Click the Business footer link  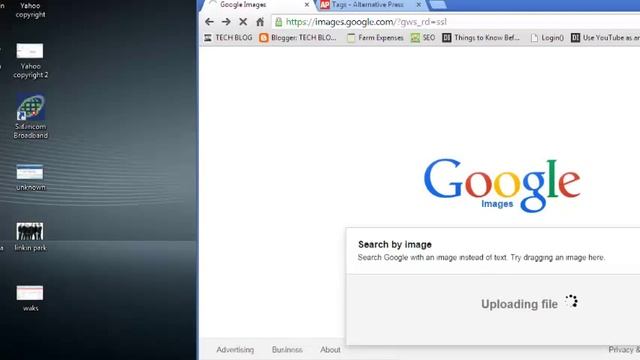[287, 350]
